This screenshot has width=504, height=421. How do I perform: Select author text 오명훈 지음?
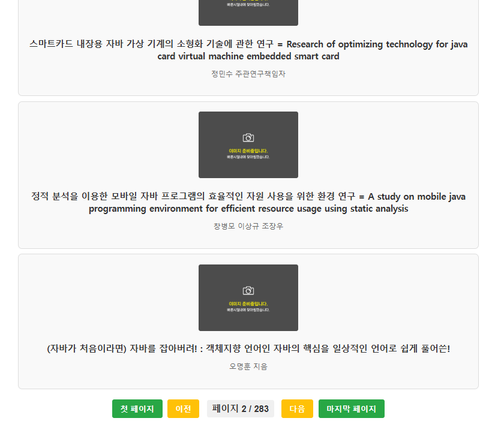click(248, 366)
